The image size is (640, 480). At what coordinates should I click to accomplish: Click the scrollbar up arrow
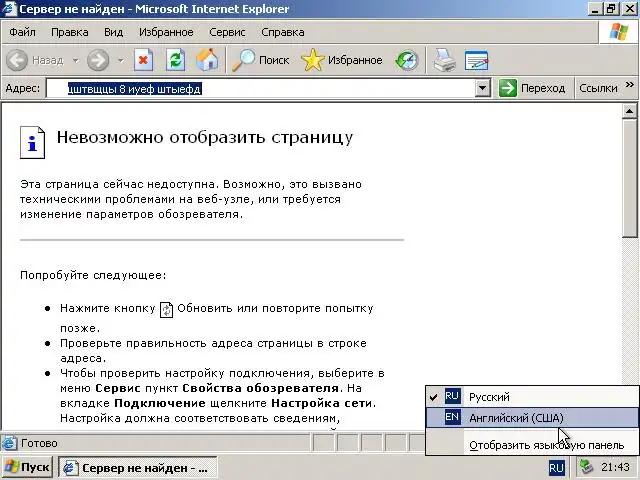pos(630,111)
